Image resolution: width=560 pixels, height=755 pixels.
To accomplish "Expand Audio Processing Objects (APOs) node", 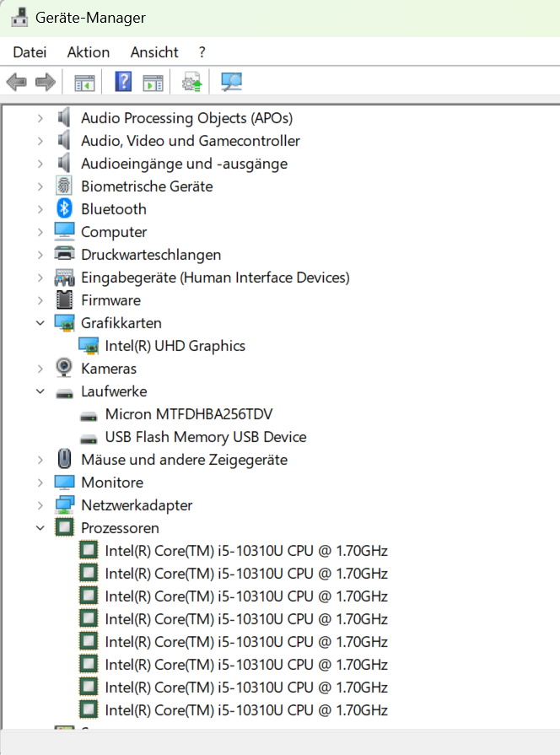I will pyautogui.click(x=40, y=118).
